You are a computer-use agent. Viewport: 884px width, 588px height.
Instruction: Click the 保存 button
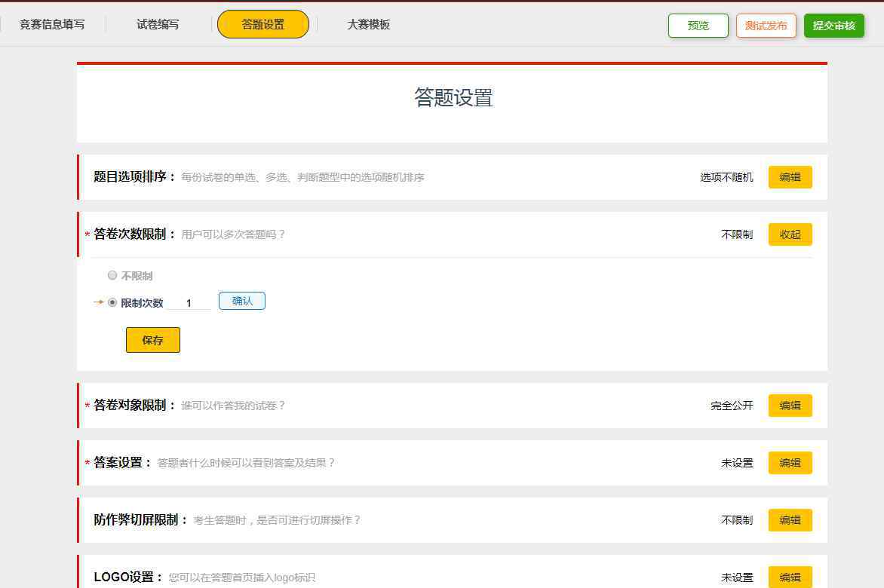pyautogui.click(x=152, y=340)
